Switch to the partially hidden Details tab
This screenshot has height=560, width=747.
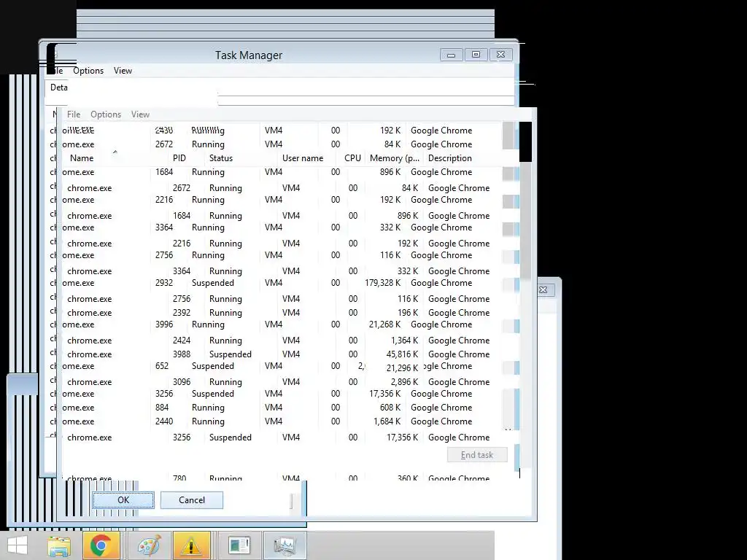58,87
